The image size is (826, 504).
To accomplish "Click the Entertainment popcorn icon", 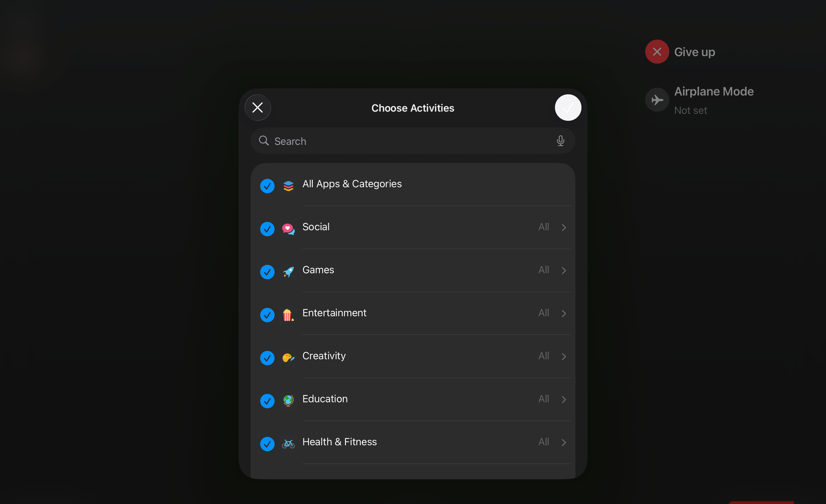I will (x=288, y=314).
